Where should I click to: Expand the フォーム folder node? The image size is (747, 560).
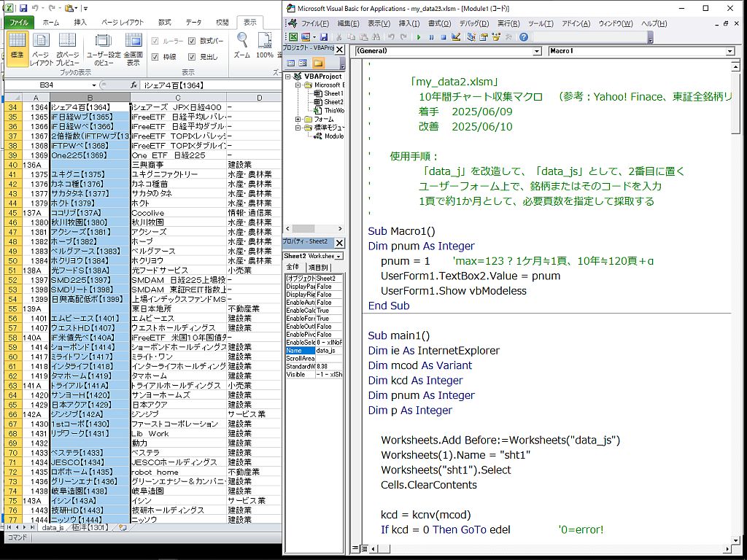298,119
